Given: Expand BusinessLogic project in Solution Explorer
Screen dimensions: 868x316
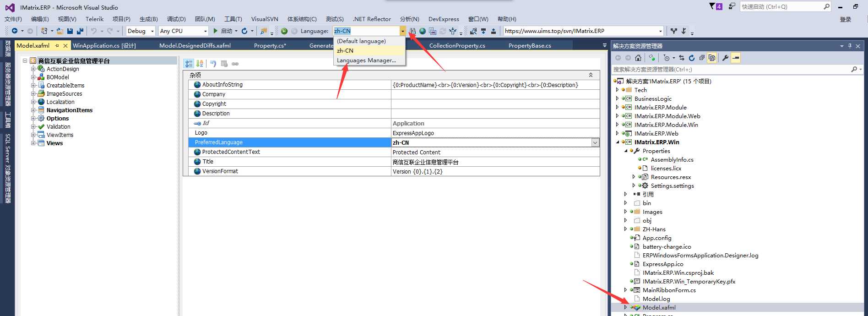Looking at the screenshot, I should coord(617,98).
